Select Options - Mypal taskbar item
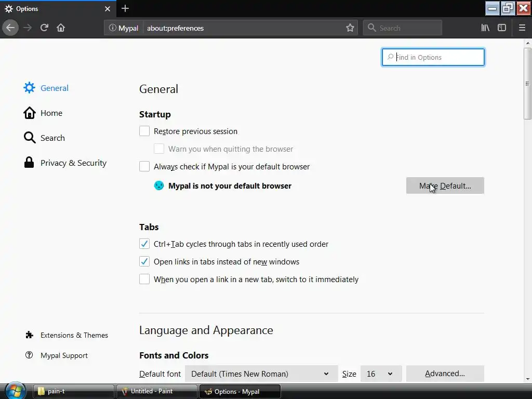 240,391
